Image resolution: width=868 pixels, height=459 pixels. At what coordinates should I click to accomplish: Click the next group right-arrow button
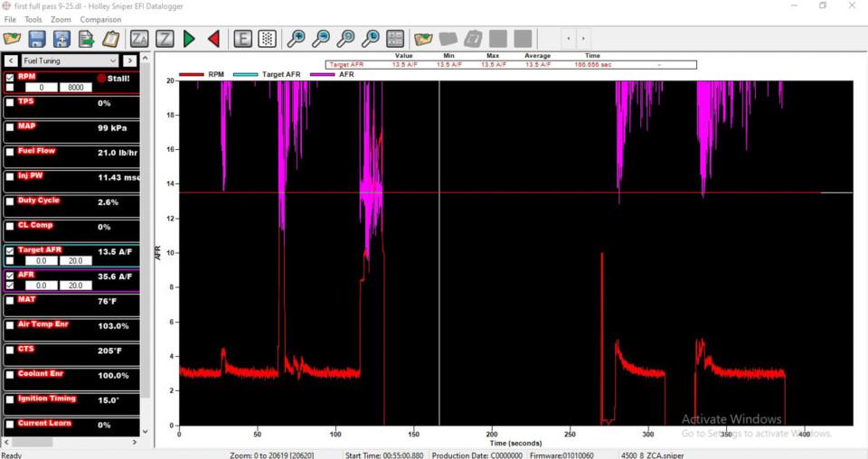click(129, 61)
